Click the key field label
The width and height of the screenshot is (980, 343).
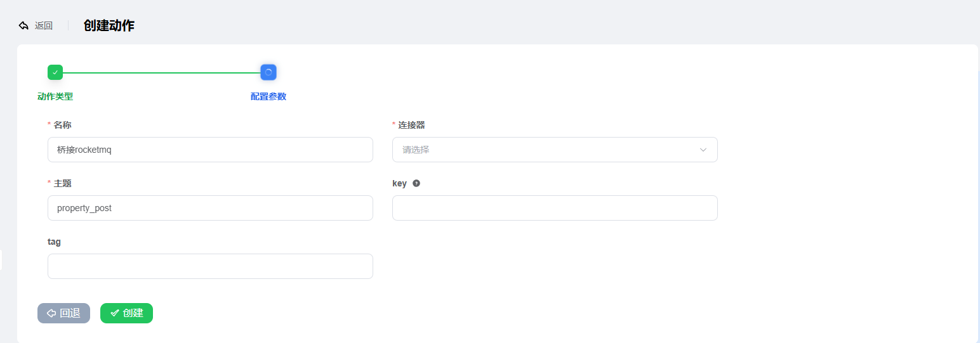[x=399, y=183]
